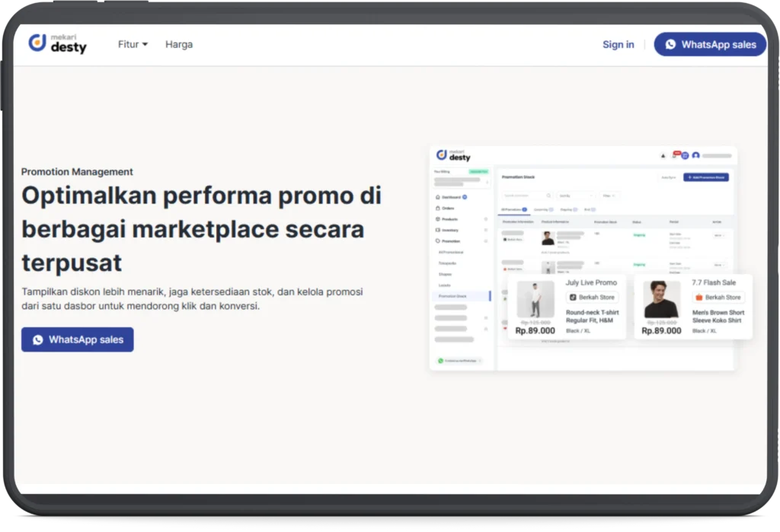Select Promotion Stock in the preview sidebar
The image size is (780, 532).
point(452,295)
